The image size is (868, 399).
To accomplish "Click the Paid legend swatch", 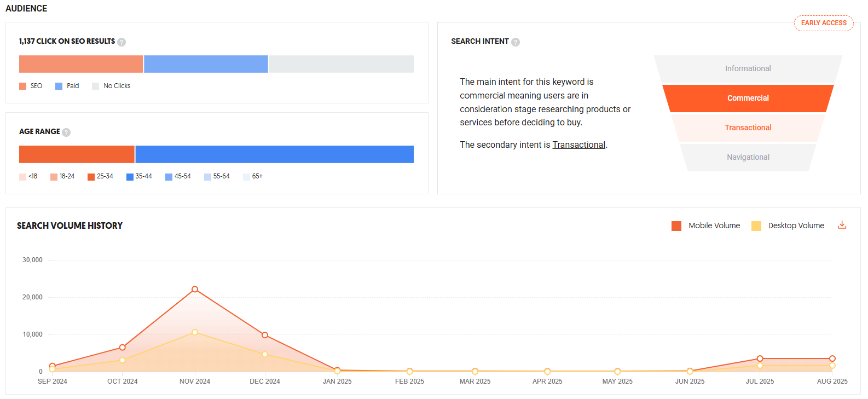I will click(59, 86).
